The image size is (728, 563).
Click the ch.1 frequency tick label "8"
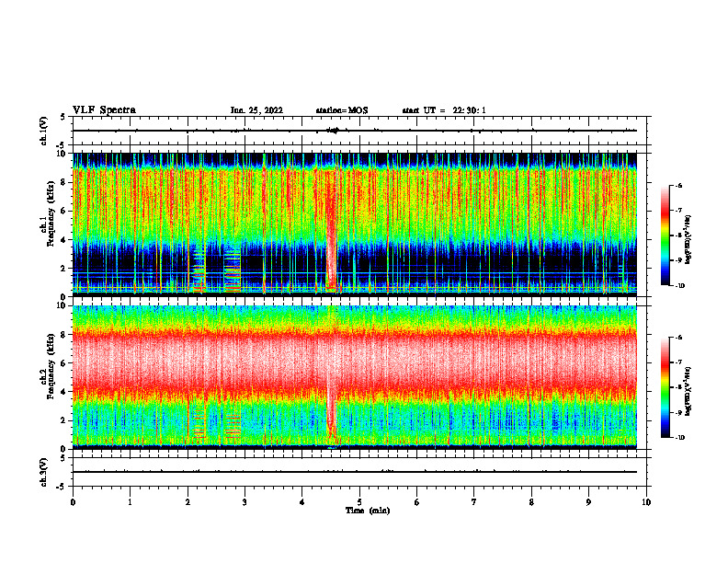64,182
